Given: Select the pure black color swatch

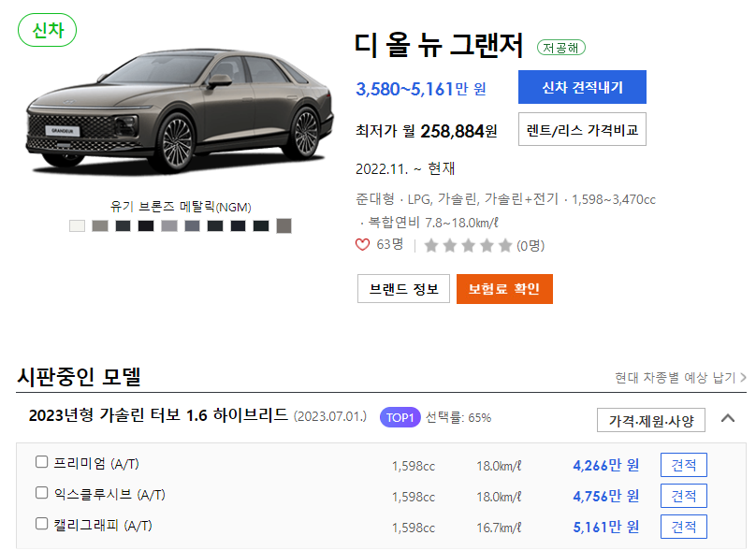Looking at the screenshot, I should tap(146, 225).
